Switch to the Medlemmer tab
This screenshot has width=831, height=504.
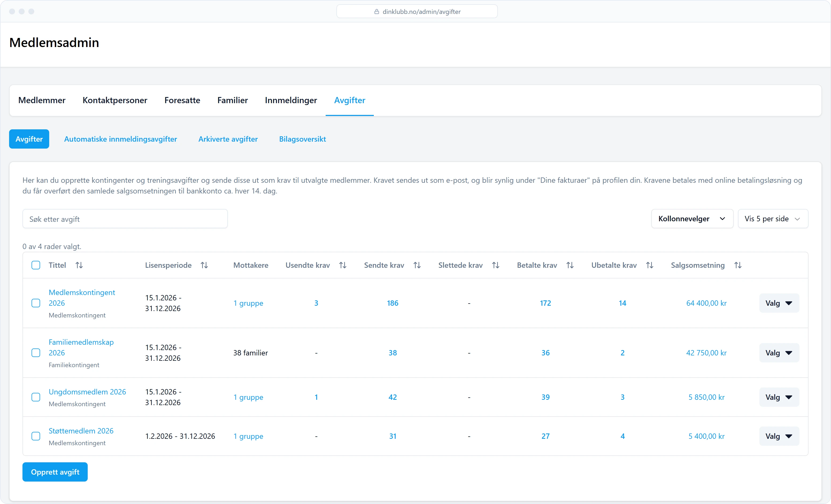42,100
